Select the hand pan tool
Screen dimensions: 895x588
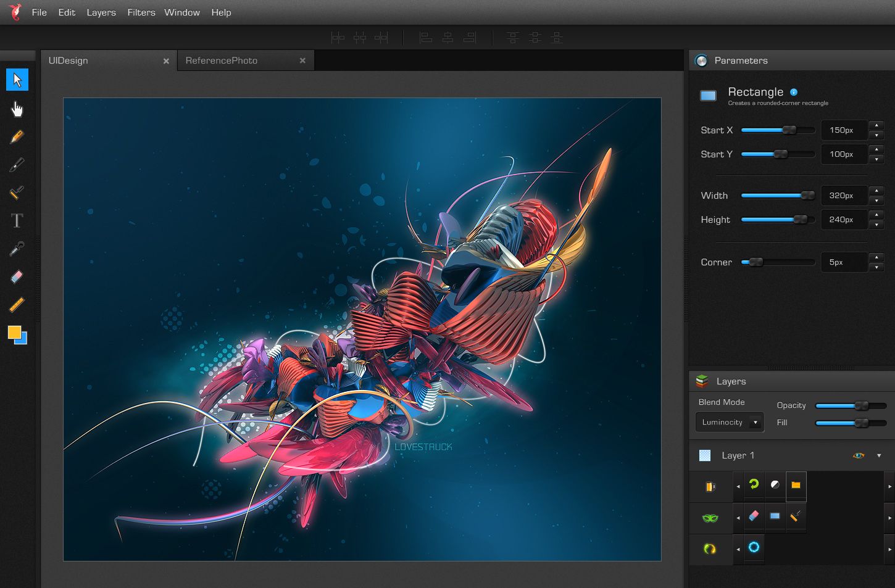(17, 109)
